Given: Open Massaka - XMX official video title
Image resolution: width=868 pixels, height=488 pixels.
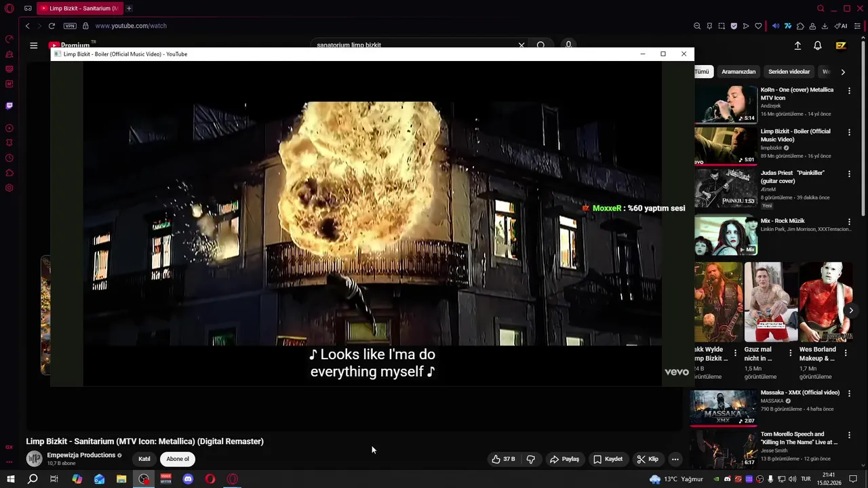Looking at the screenshot, I should (x=800, y=392).
